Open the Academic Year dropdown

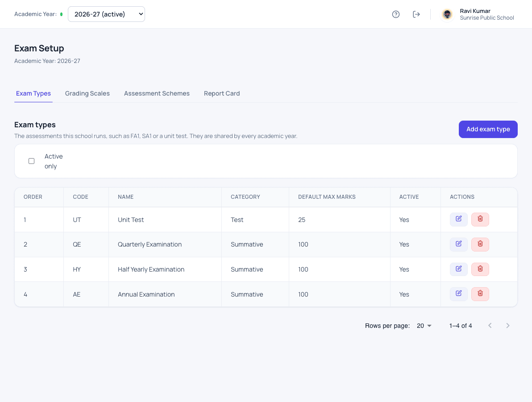[x=107, y=14]
